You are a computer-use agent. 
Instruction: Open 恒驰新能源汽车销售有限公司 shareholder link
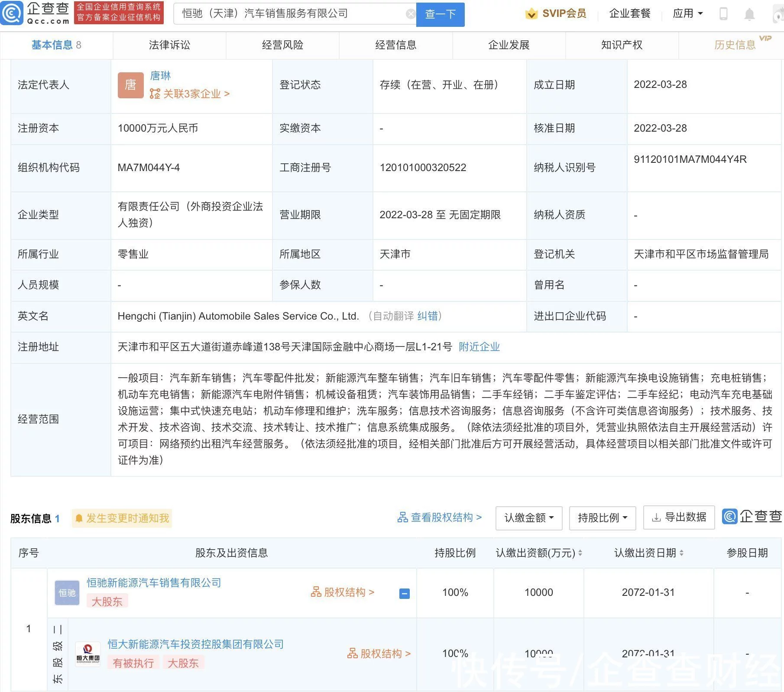pyautogui.click(x=154, y=583)
